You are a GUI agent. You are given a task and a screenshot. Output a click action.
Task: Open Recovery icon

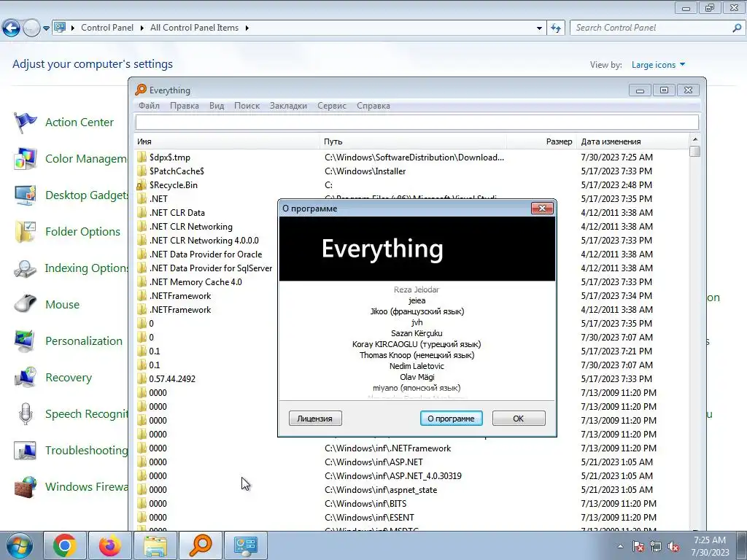[26, 377]
